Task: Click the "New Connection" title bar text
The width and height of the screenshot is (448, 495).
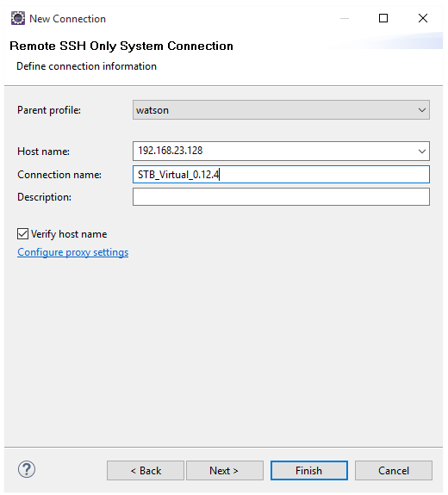Action: (67, 19)
